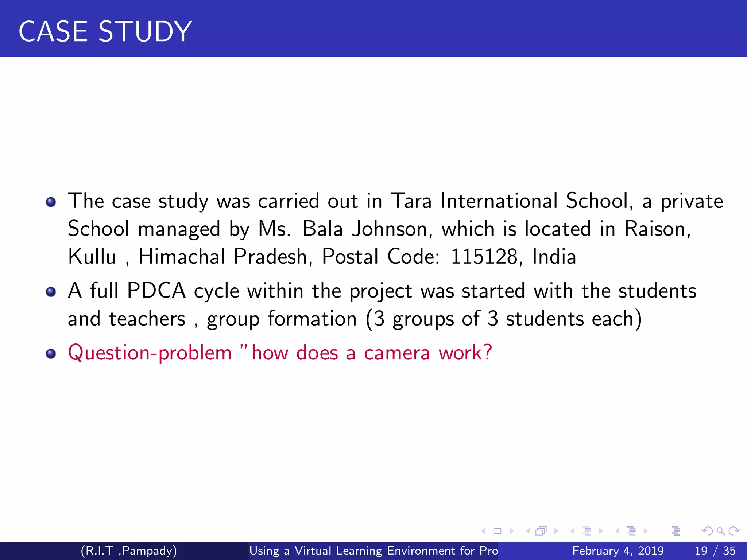Click 'Postal Code: 115128' text
The image size is (747, 560).
pyautogui.click(x=419, y=256)
